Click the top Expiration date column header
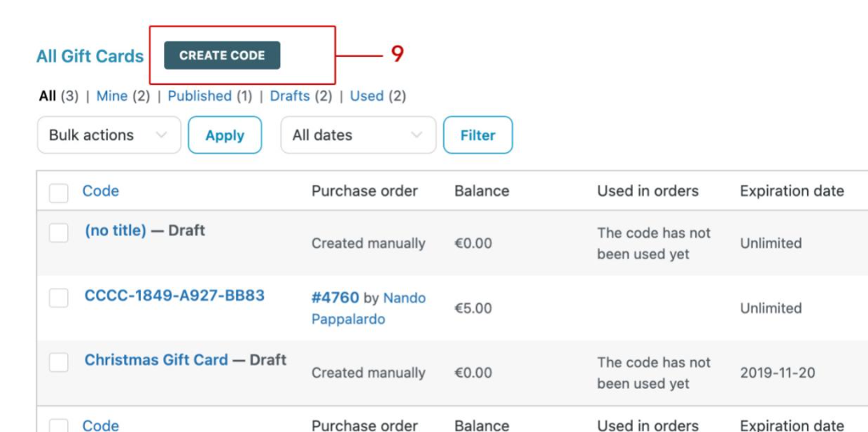This screenshot has width=868, height=432. [792, 191]
